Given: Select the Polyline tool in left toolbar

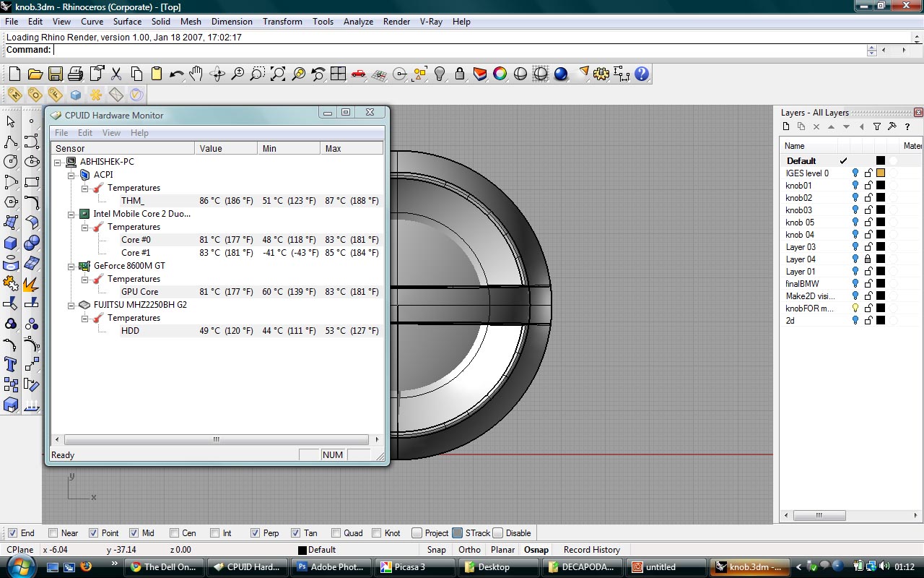Looking at the screenshot, I should click(x=11, y=142).
